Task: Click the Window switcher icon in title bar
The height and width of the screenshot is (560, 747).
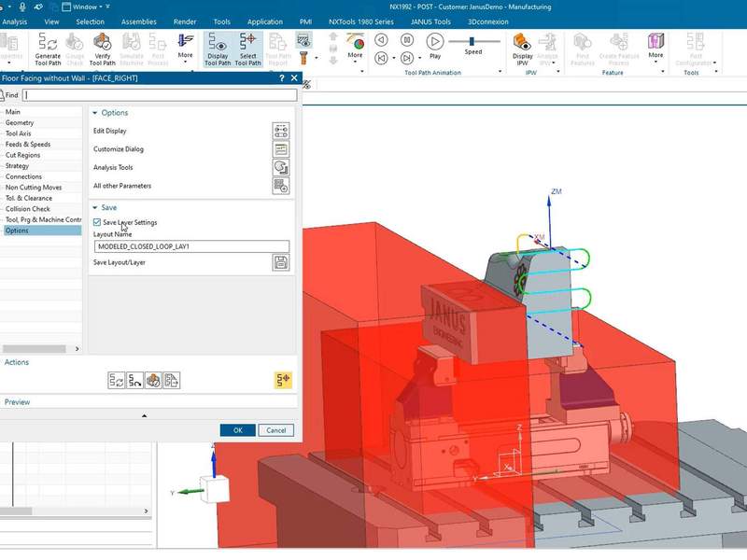Action: 66,7
